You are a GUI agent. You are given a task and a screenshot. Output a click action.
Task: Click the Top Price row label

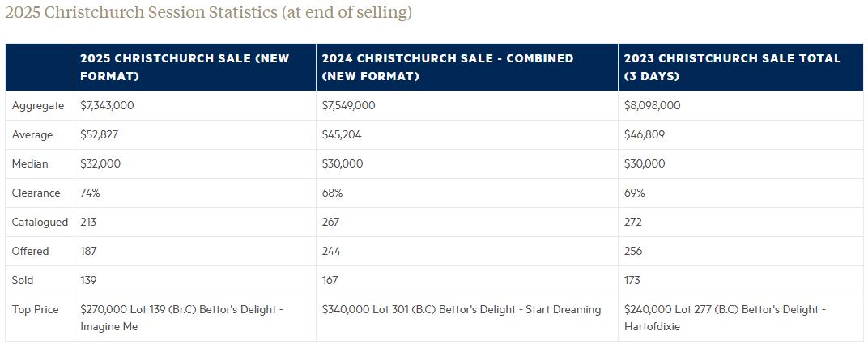click(35, 309)
